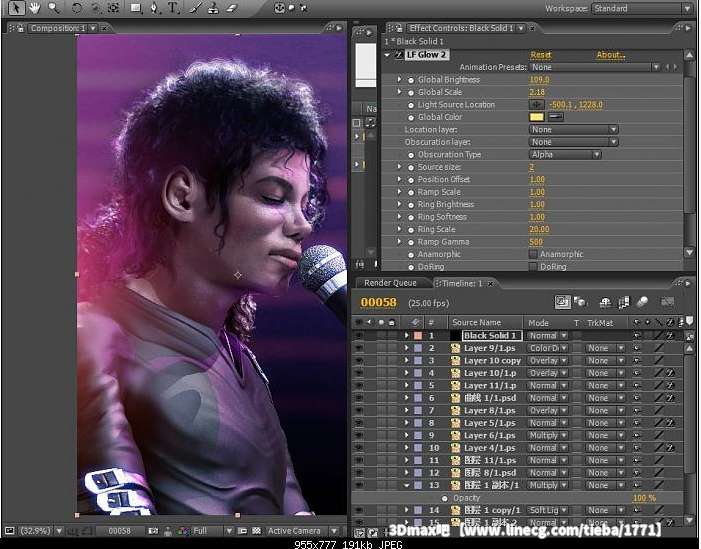Click About link for LF Glow 2
Viewport: 701px width, 549px height.
coord(611,55)
